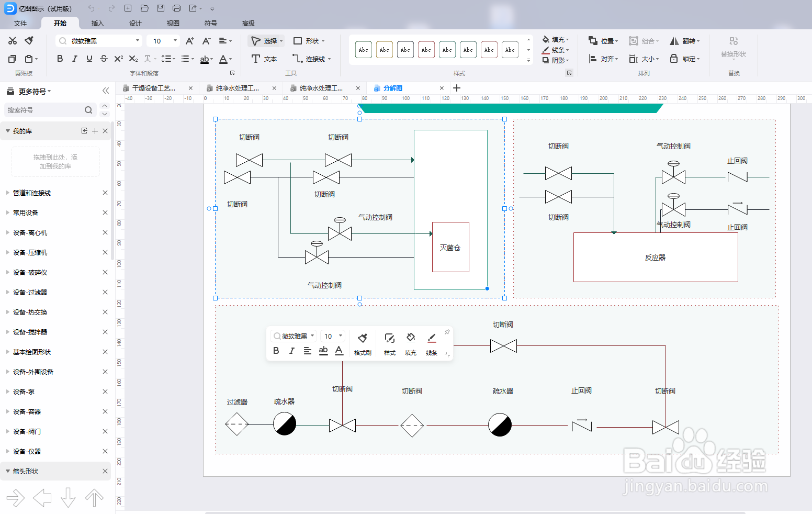
Task: Switch to 设计 ribbon tab
Action: click(136, 23)
